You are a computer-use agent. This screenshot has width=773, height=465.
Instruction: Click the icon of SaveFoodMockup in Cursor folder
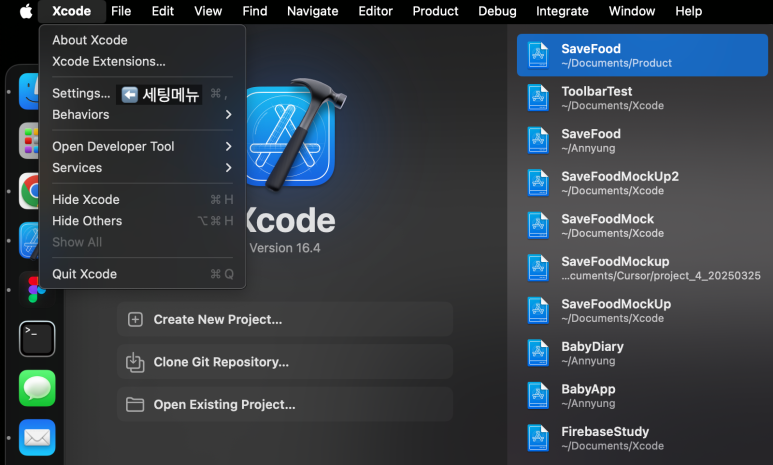538,268
